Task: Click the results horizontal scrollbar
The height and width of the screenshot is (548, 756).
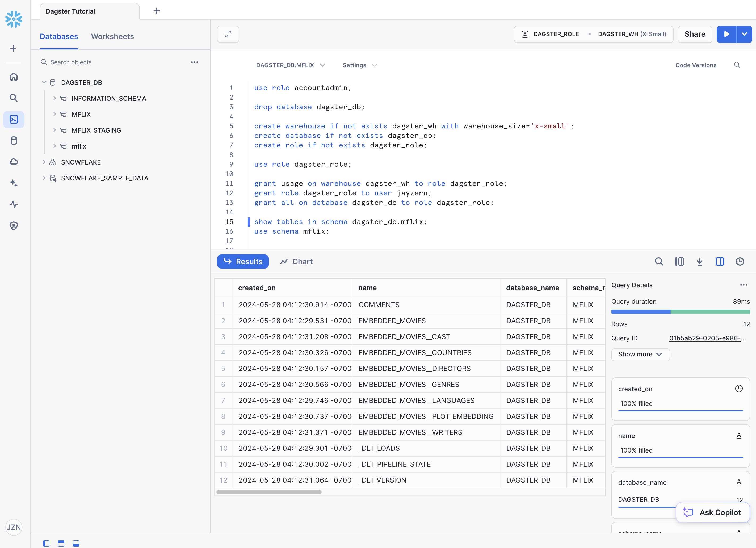Action: 269,492
